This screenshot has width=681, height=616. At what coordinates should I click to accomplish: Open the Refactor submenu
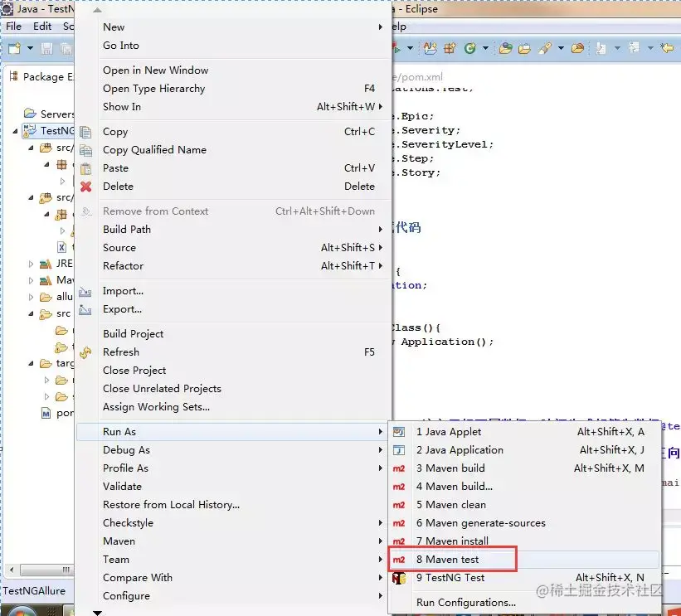[234, 265]
